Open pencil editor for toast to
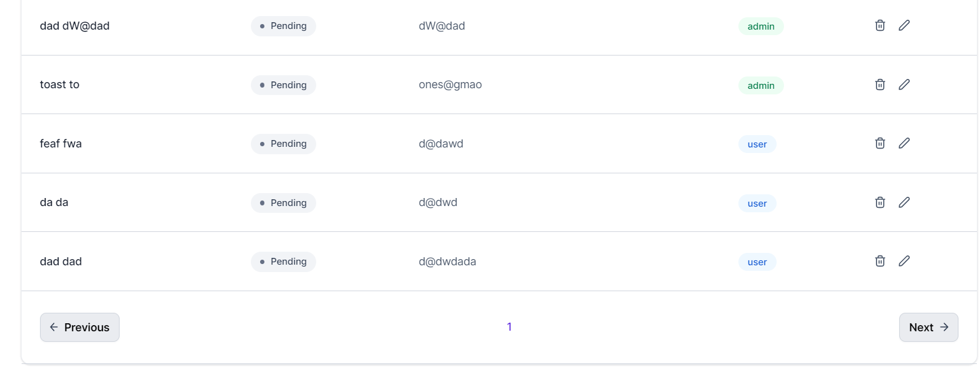 click(904, 85)
